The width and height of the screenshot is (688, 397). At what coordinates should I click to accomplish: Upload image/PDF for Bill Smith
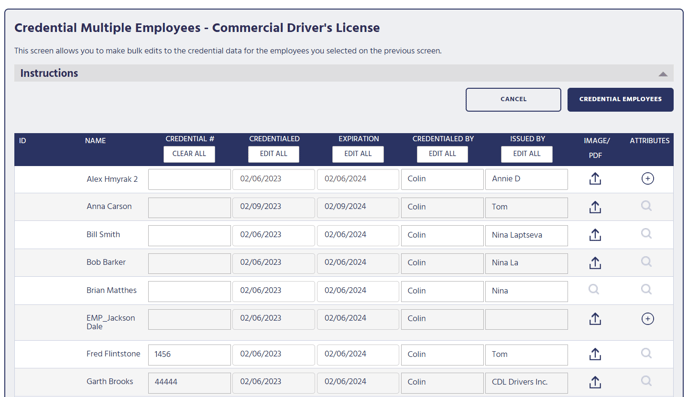(x=595, y=235)
